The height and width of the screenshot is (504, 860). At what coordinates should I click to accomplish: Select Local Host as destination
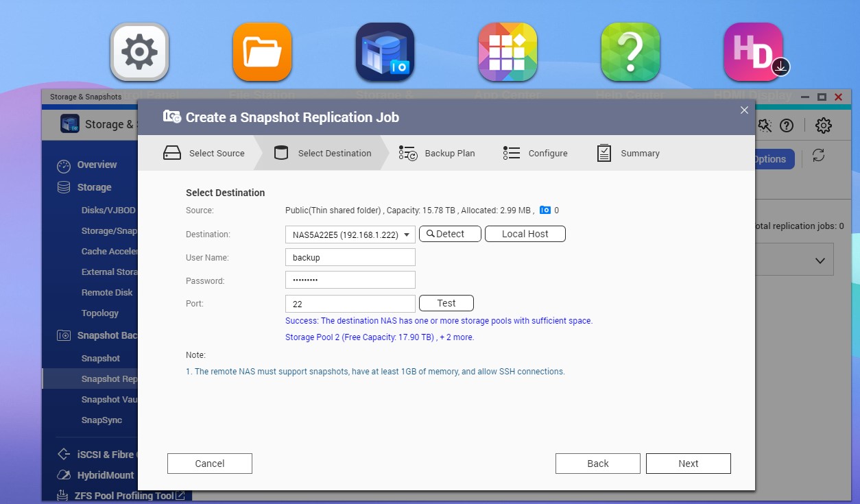pyautogui.click(x=525, y=234)
